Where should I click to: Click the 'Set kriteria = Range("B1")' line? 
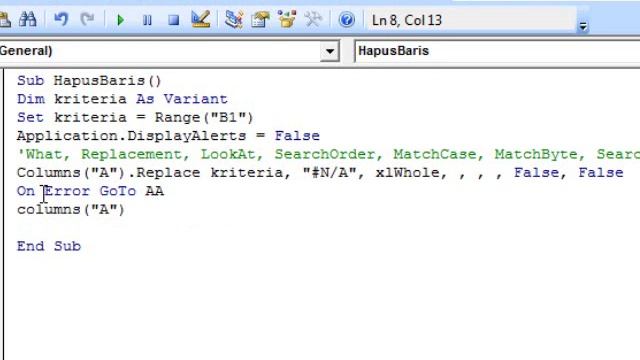[x=135, y=118]
